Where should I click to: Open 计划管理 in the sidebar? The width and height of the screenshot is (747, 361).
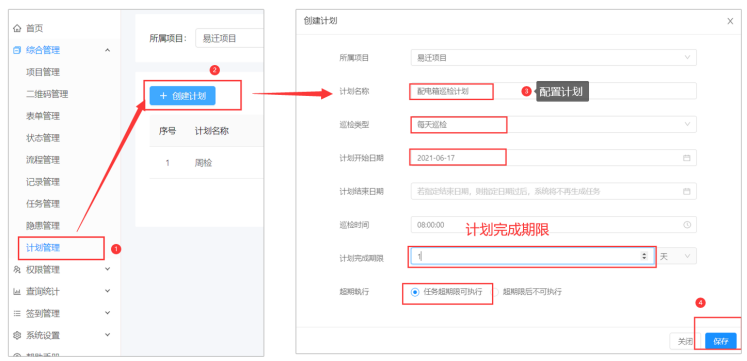coord(43,248)
